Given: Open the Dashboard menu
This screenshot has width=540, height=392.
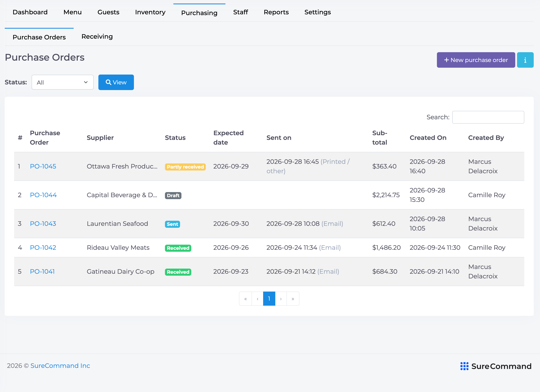Looking at the screenshot, I should 30,12.
